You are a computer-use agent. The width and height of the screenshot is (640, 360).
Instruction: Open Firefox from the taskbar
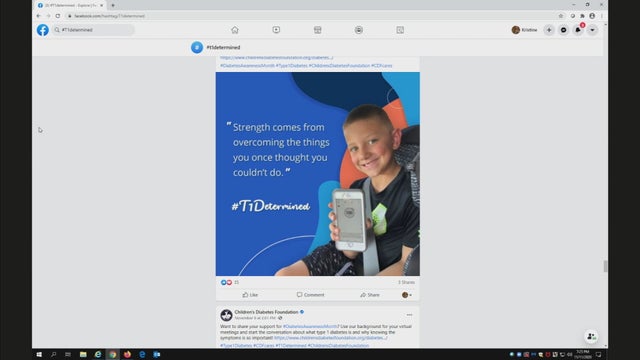[127, 354]
